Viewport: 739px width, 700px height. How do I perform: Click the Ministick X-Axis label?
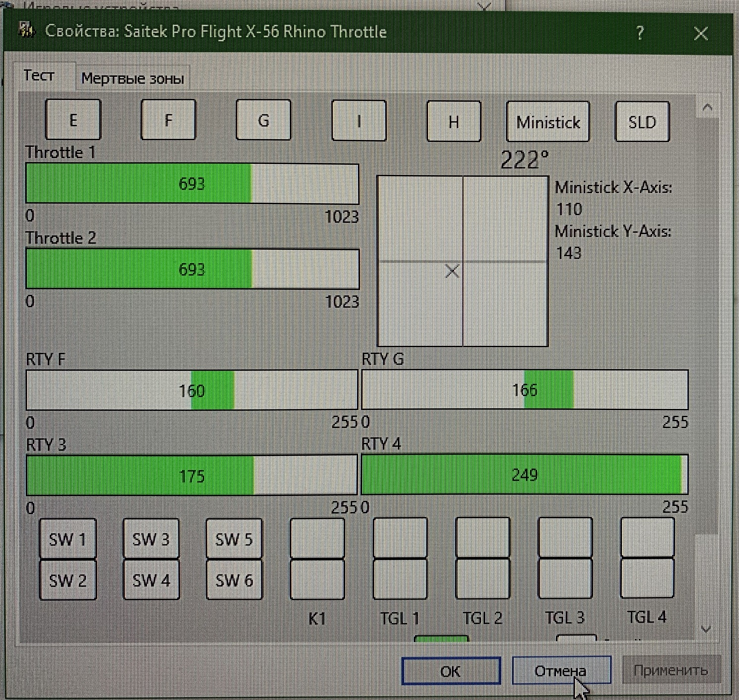coord(613,188)
